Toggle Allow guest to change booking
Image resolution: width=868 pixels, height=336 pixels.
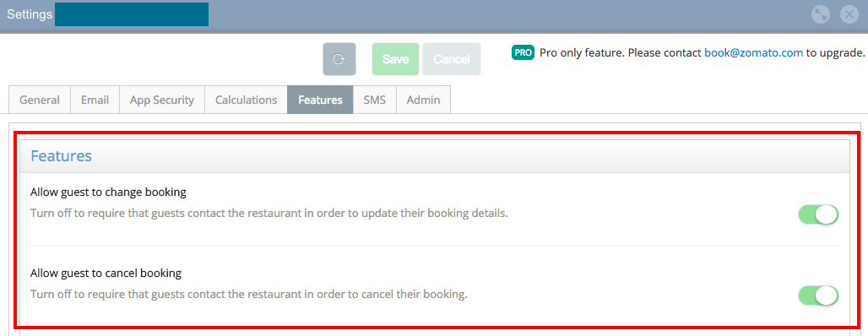818,214
